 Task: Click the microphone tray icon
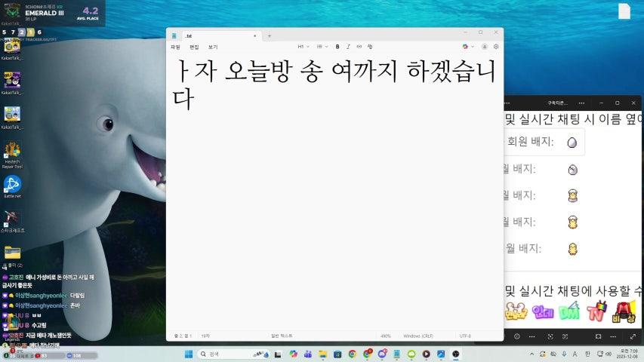coord(564,354)
